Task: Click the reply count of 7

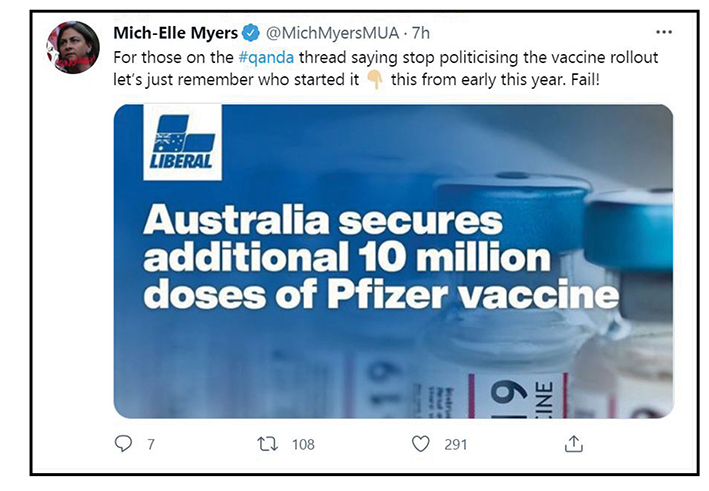Action: 151,444
